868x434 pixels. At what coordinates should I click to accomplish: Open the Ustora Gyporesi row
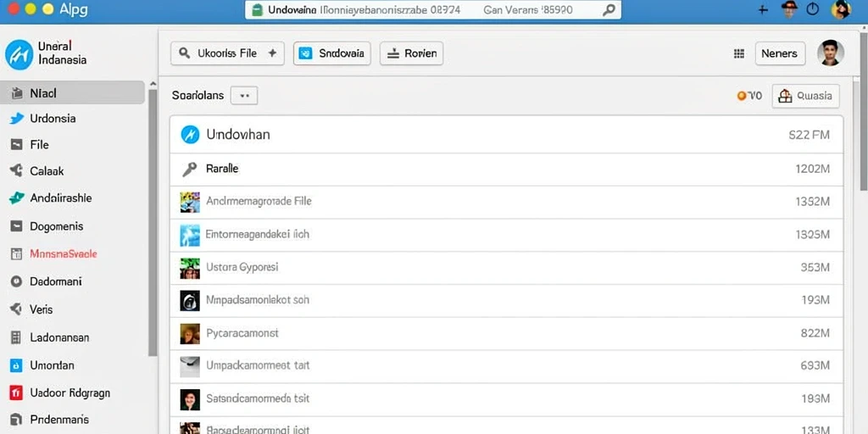click(x=507, y=268)
